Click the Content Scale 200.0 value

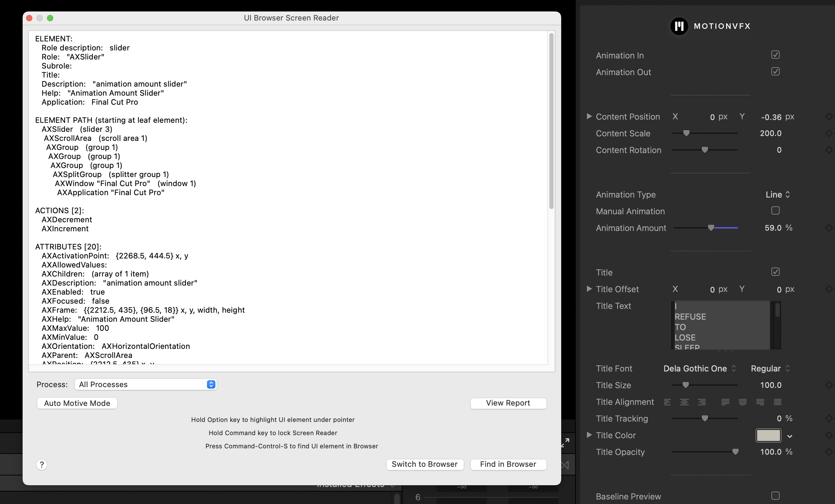(x=771, y=133)
